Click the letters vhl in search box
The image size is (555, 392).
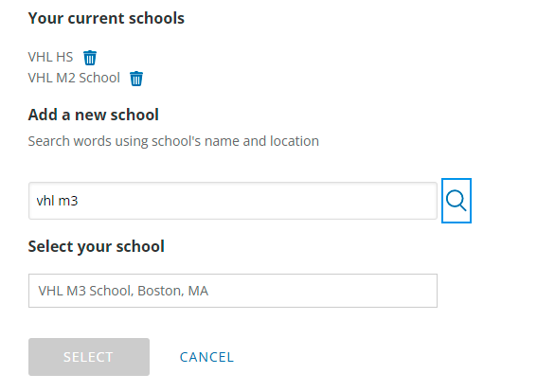coord(45,201)
